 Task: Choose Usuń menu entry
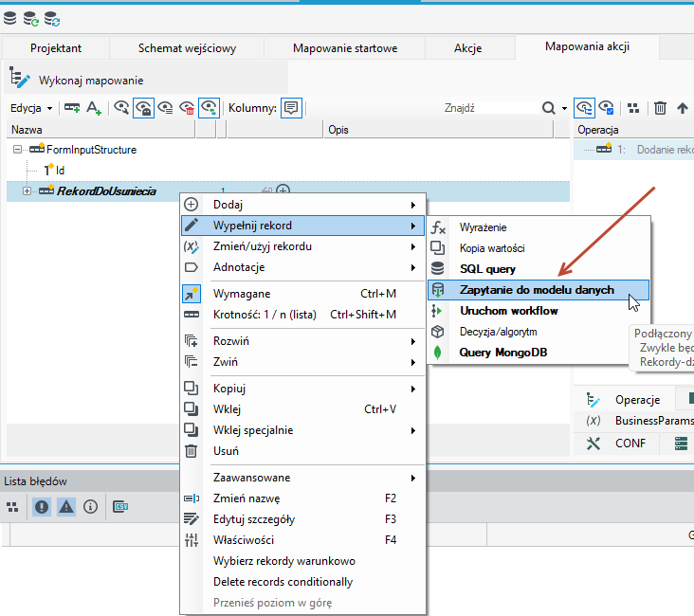(x=302, y=451)
